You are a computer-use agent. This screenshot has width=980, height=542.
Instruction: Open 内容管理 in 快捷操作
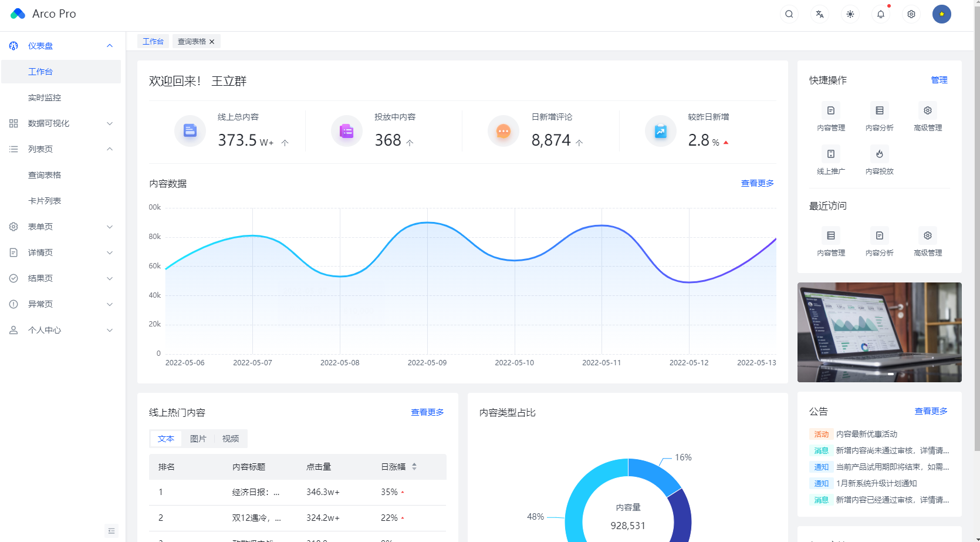pos(831,117)
